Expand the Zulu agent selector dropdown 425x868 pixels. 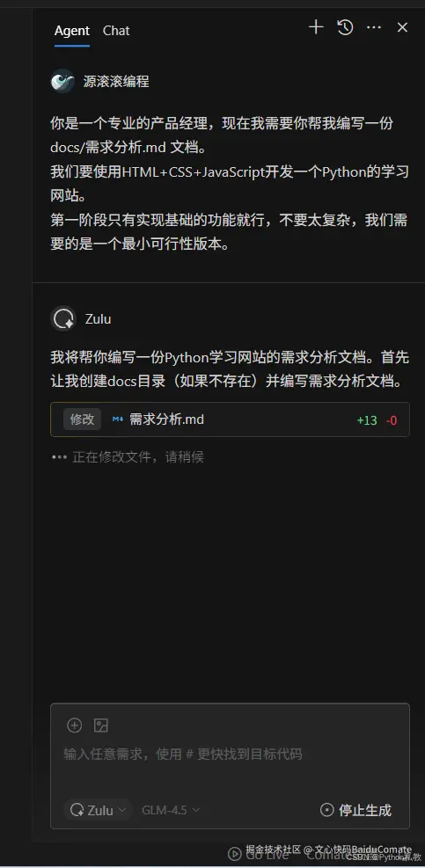tap(98, 810)
